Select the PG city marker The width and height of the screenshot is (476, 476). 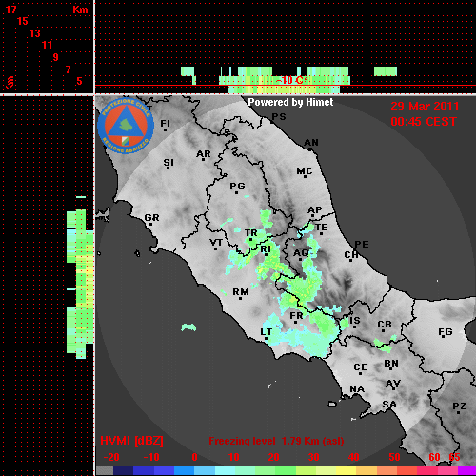click(236, 192)
